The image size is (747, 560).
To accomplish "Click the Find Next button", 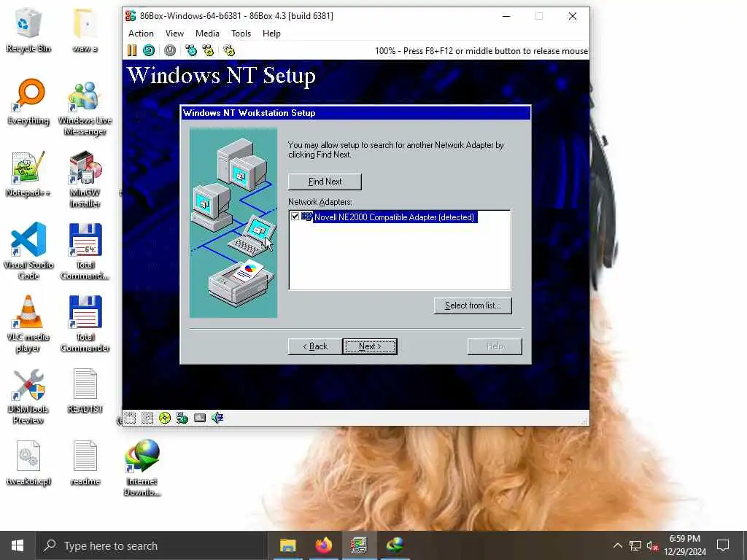I will 325,182.
